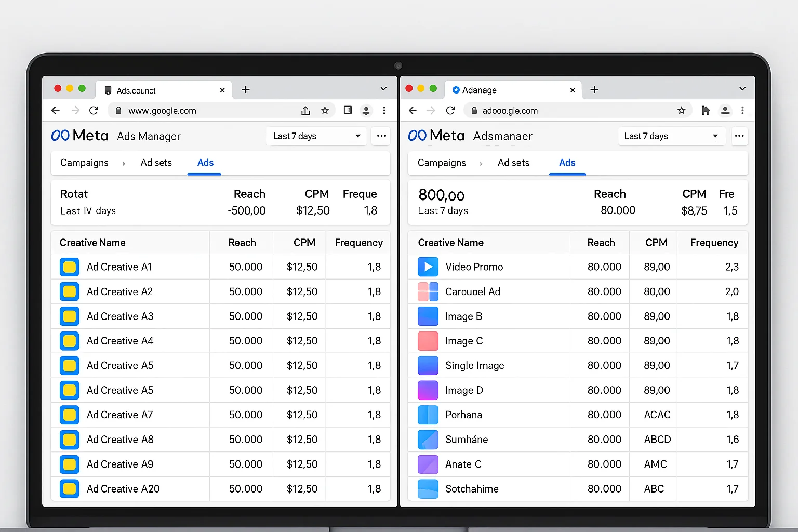Click the back arrow in the right browser
798x532 pixels.
point(413,110)
